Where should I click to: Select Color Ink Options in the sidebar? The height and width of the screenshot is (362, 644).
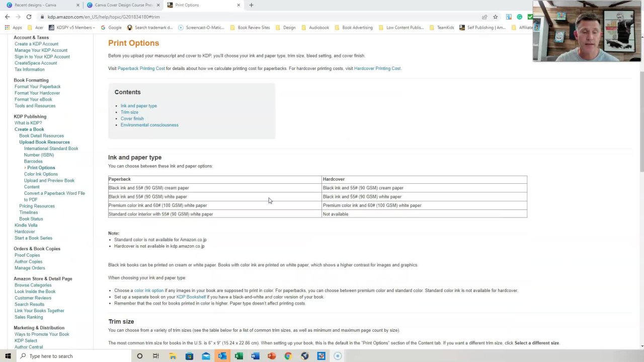point(41,174)
